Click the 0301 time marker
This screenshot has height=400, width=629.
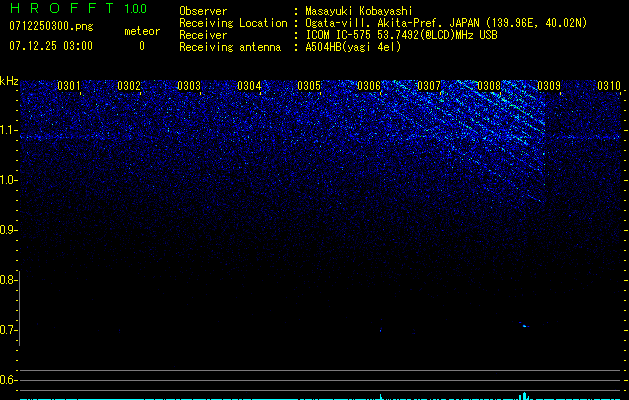click(x=69, y=85)
